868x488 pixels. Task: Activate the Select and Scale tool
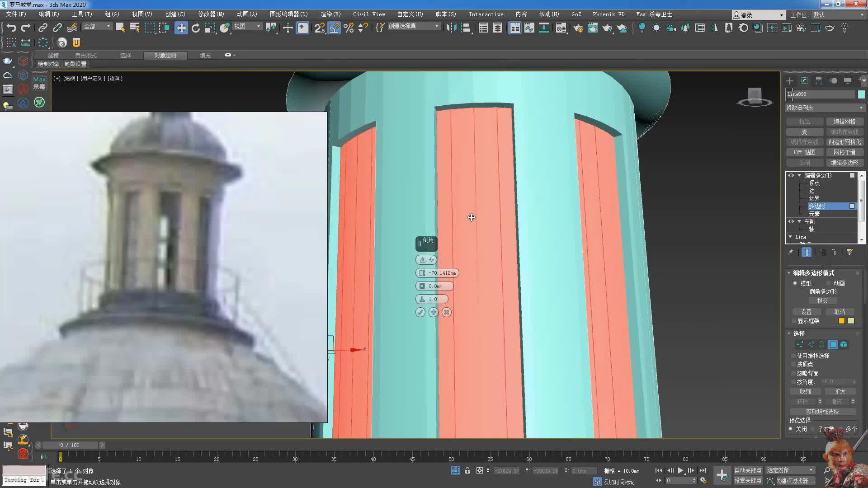click(210, 28)
